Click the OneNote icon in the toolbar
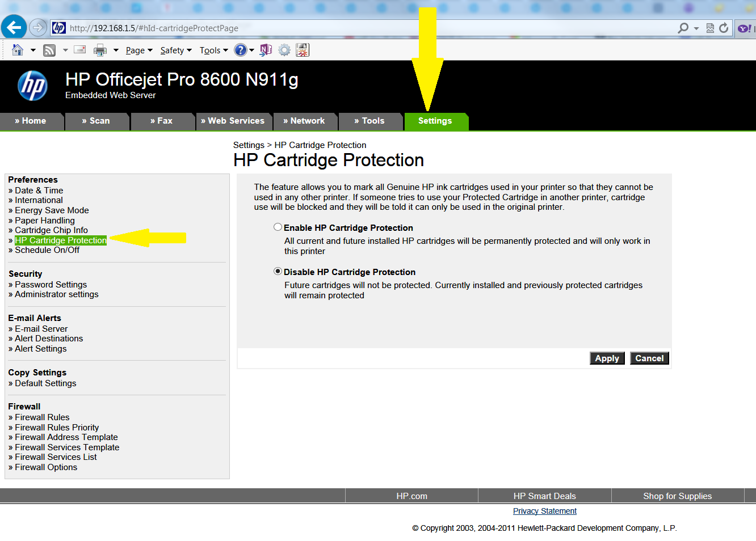756x541 pixels. (266, 50)
